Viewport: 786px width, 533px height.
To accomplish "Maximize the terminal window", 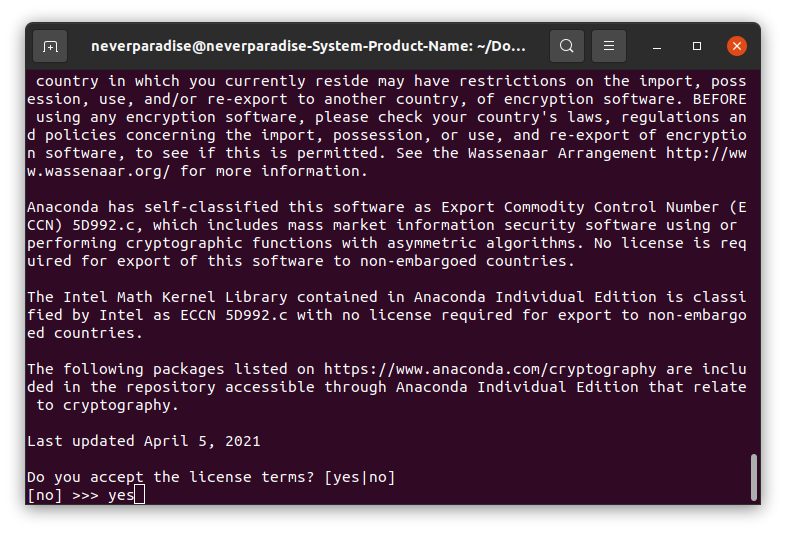I will 697,46.
